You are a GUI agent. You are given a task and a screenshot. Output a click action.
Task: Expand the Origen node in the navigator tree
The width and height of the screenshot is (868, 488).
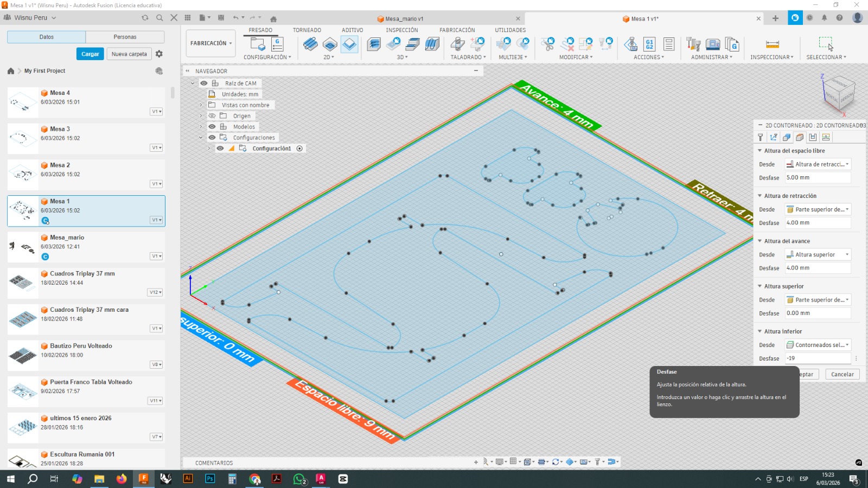pyautogui.click(x=201, y=115)
